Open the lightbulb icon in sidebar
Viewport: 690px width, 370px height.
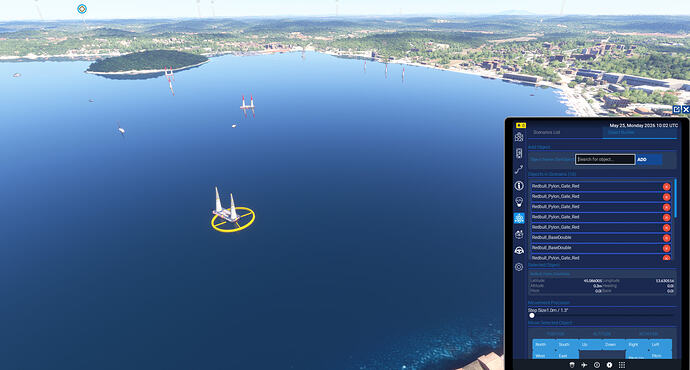(519, 202)
